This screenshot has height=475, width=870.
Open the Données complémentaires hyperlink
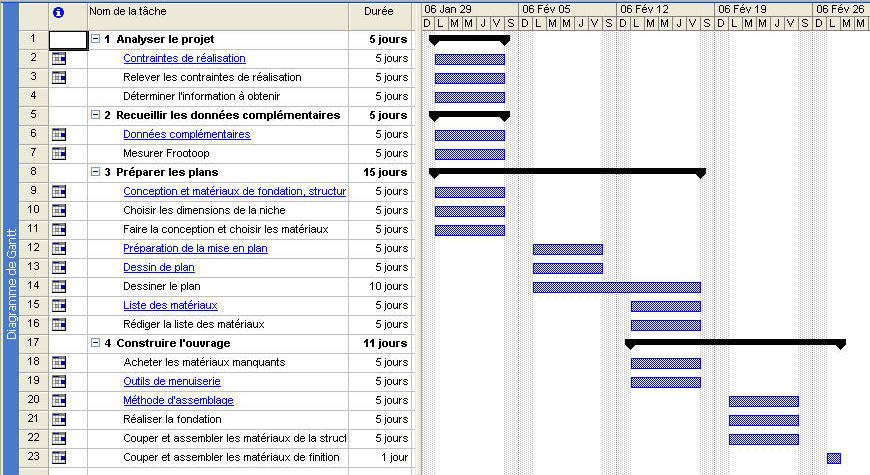186,134
